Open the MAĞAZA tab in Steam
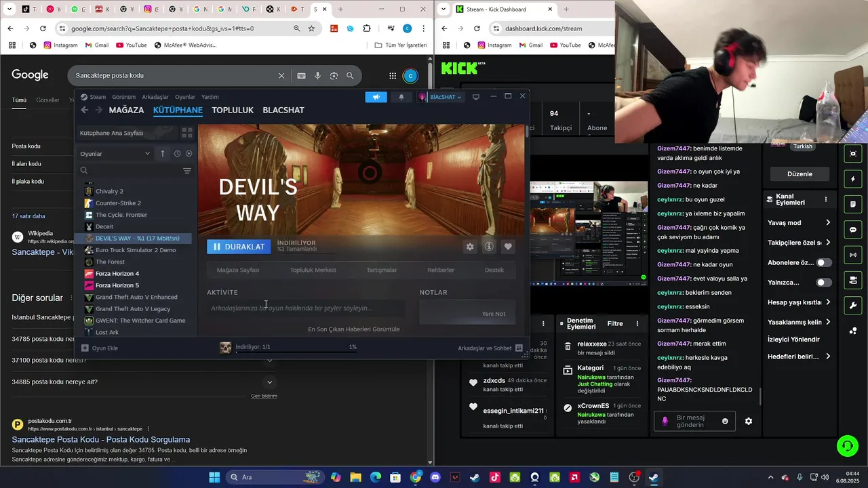This screenshot has width=868, height=488. [126, 110]
